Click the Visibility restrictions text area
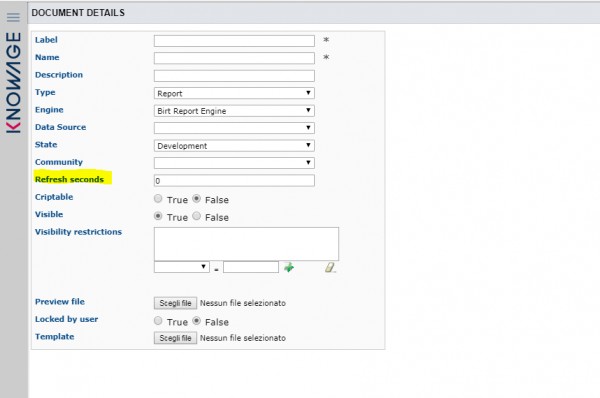600x398 pixels. coord(246,244)
